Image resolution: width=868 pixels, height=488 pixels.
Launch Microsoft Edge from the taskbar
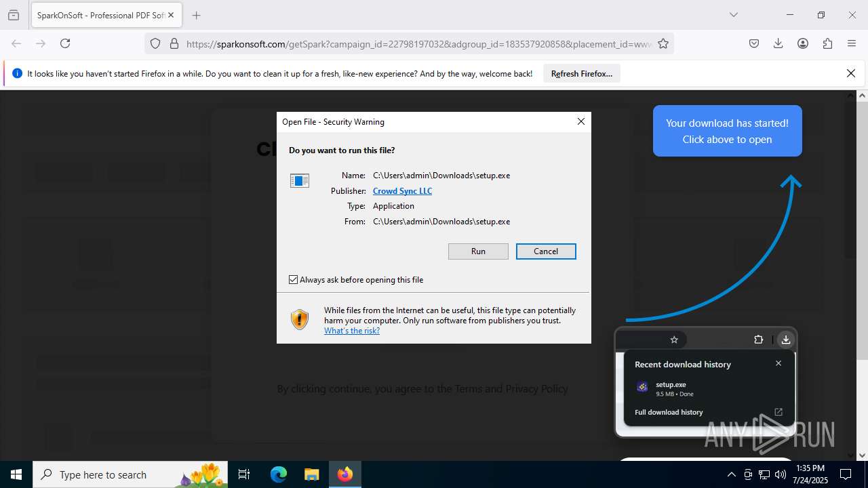pyautogui.click(x=279, y=474)
